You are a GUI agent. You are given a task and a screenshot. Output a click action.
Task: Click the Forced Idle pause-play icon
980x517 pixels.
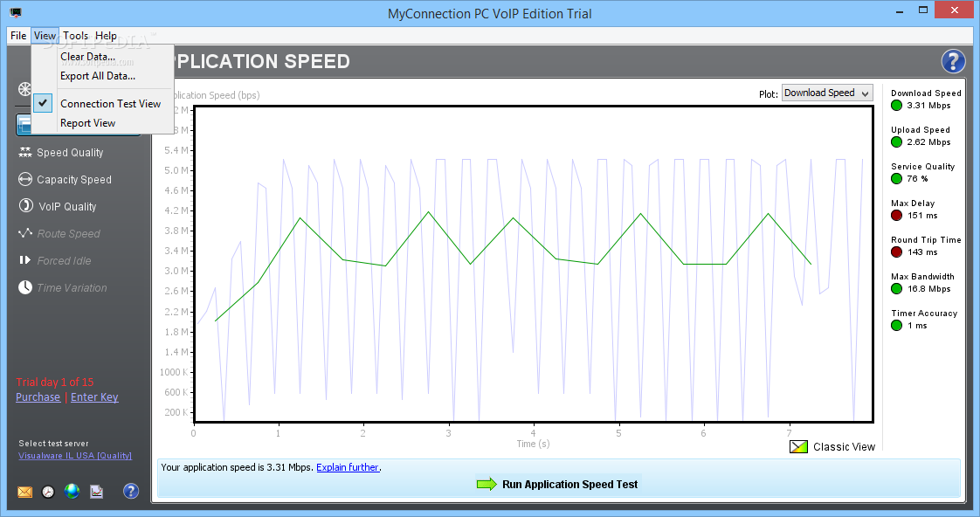coord(25,260)
